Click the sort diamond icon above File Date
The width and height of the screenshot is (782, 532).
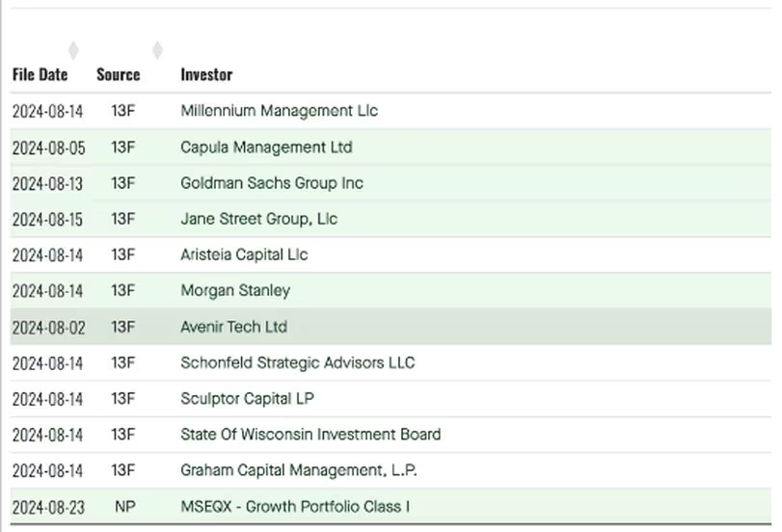[73, 50]
